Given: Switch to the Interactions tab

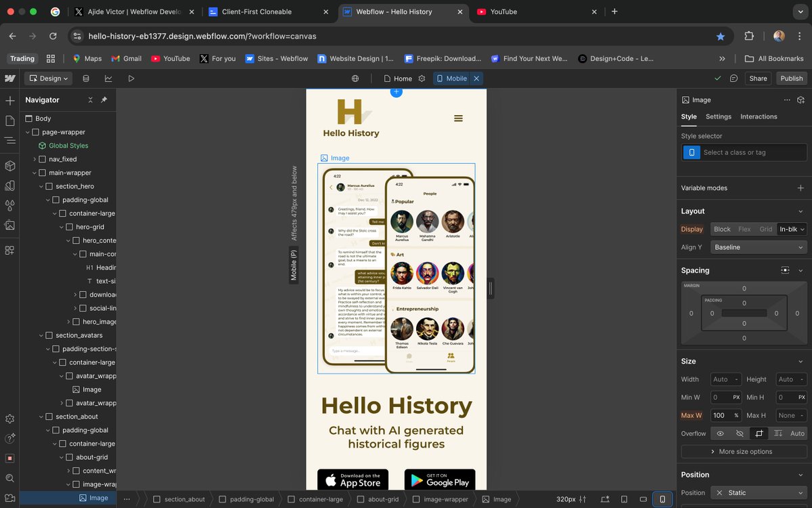Looking at the screenshot, I should 759,117.
